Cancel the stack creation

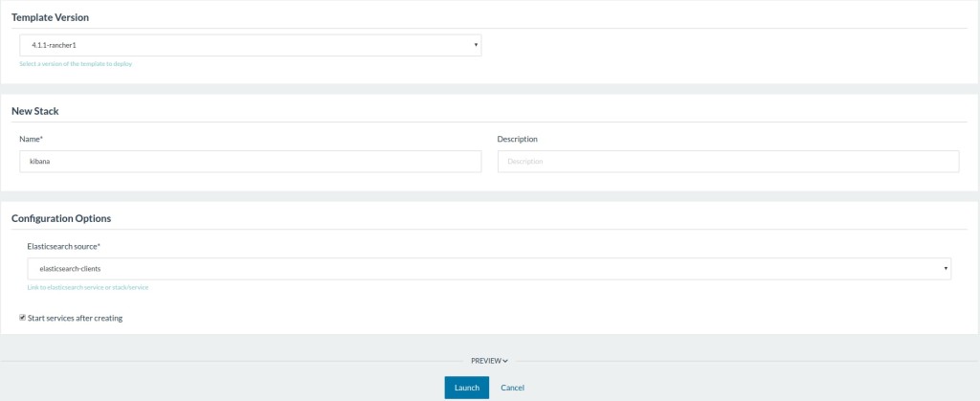tap(512, 388)
